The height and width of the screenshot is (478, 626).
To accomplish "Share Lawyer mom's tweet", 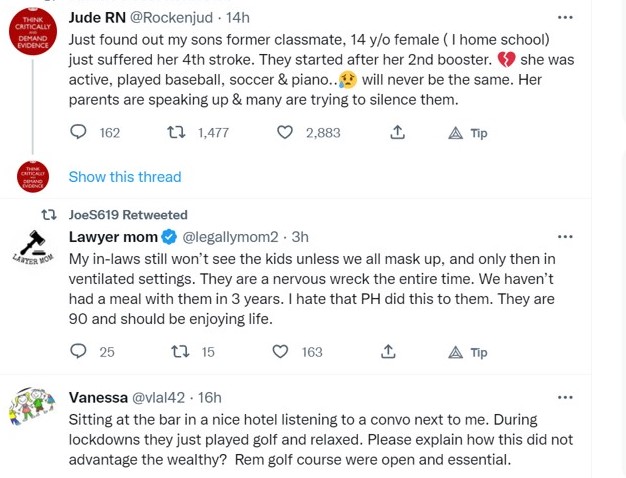I will (x=389, y=351).
